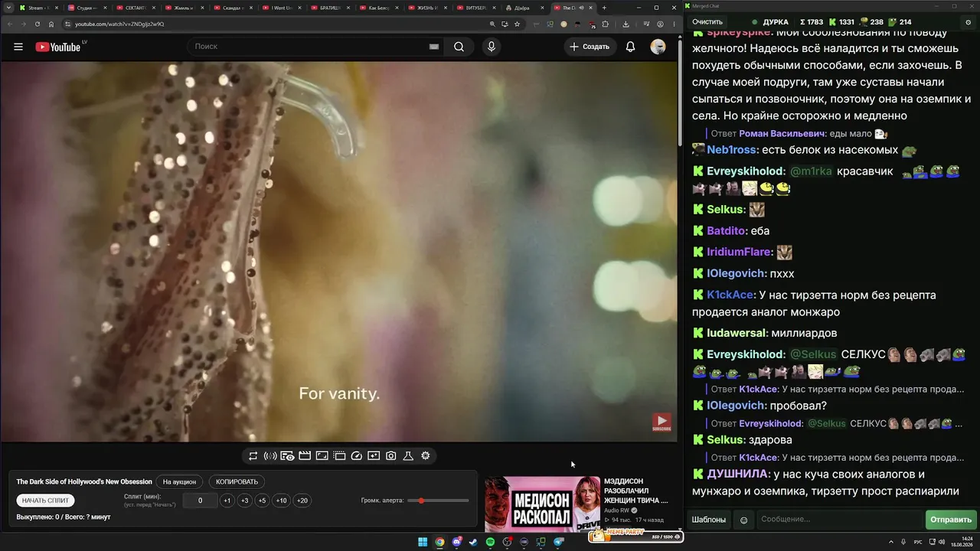This screenshot has height=551, width=980.
Task: Click the "НАЧАТЬ СПЛИТ" button
Action: [x=45, y=500]
